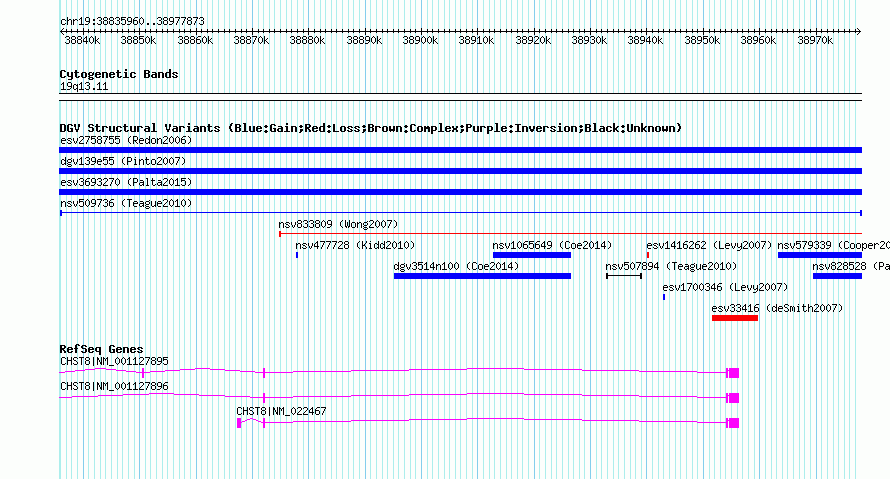Select the black bracket glyph for nsv507894
890x479 pixels.
point(624,276)
